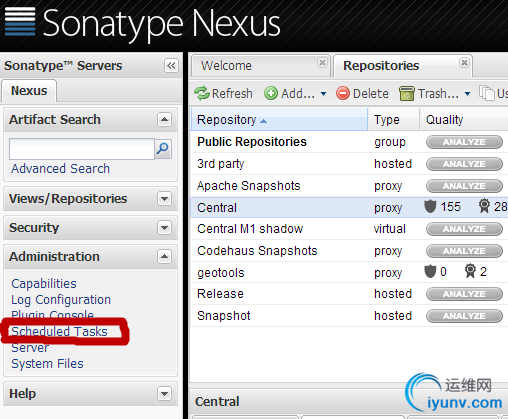Collapse the Administration panel
The image size is (508, 419).
click(x=164, y=257)
